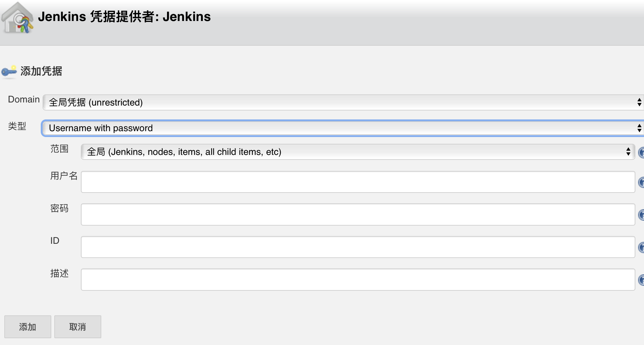The width and height of the screenshot is (644, 345).
Task: Click inside the 描述 description field
Action: [x=358, y=280]
